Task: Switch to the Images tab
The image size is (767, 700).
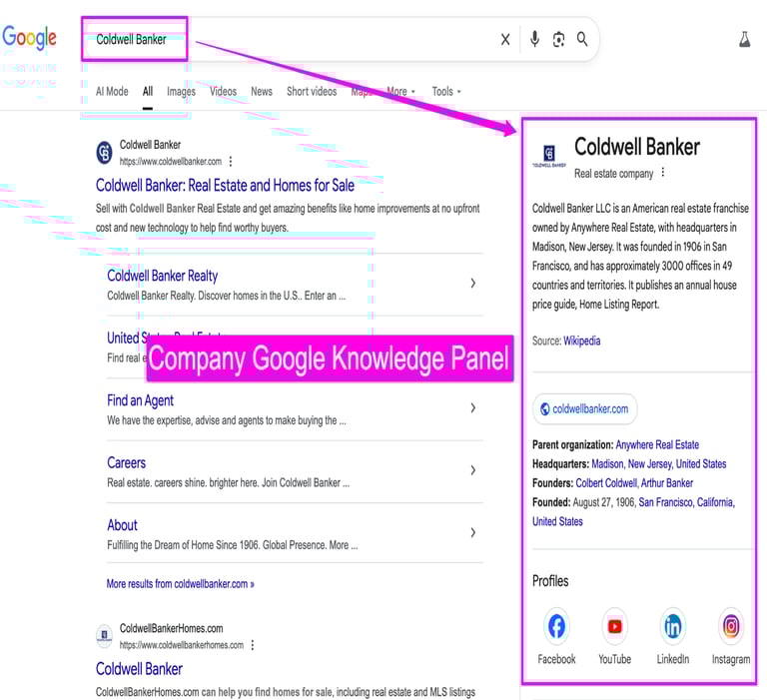Action: (x=181, y=92)
